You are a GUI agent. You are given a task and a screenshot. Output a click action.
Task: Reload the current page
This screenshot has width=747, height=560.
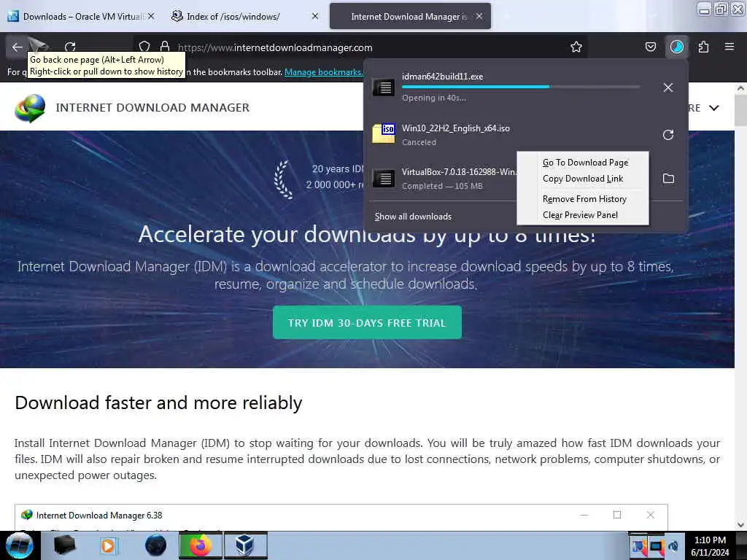click(70, 47)
